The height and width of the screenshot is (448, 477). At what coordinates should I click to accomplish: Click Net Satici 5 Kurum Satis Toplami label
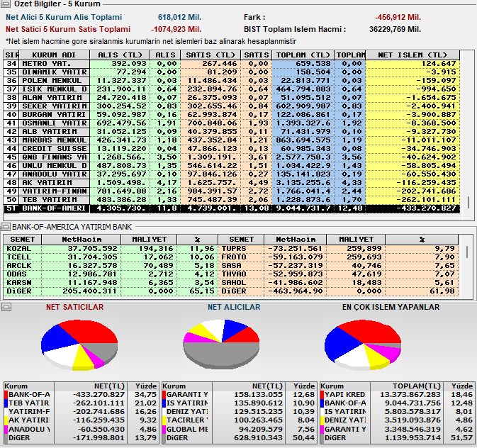(68, 29)
